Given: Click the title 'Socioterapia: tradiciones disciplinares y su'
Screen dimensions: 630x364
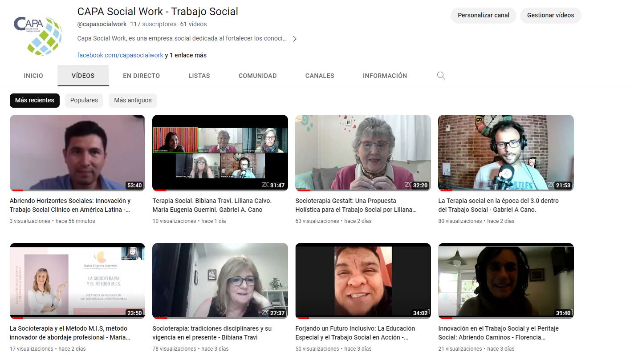Looking at the screenshot, I should coord(212,328).
